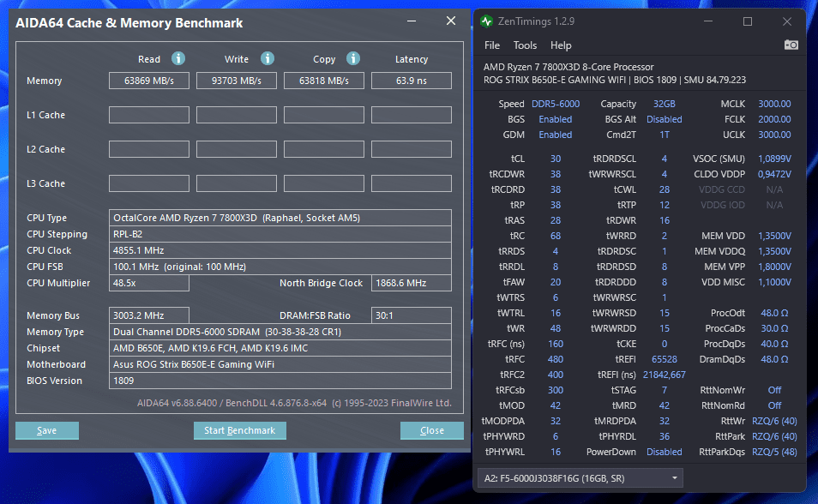Click the Close button in AIDA64
The width and height of the screenshot is (818, 504).
click(x=432, y=430)
